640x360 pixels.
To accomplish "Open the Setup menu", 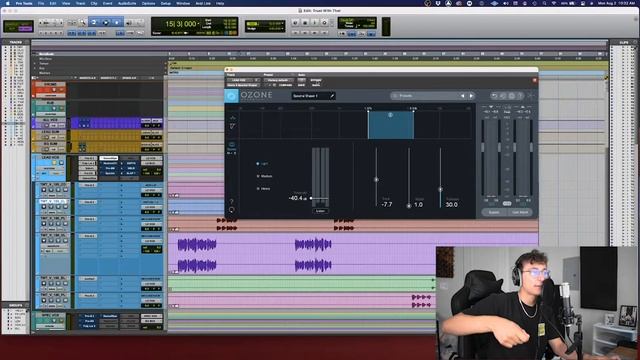I will pos(166,3).
